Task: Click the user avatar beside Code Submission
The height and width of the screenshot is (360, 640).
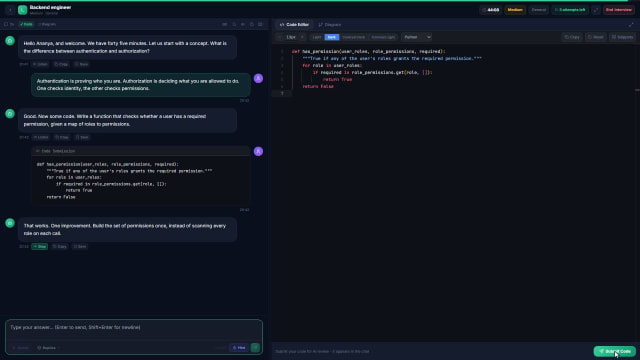Action: point(258,151)
